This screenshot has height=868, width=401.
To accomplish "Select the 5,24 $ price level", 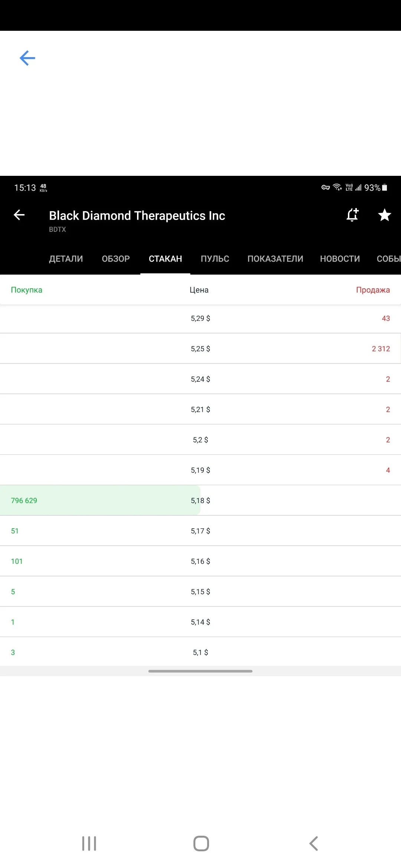I will click(x=200, y=379).
